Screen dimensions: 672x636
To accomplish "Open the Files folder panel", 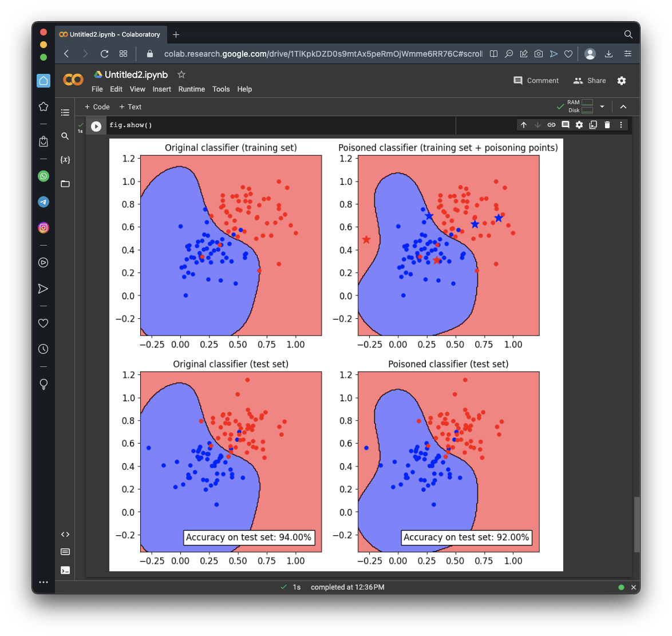I will coord(65,184).
